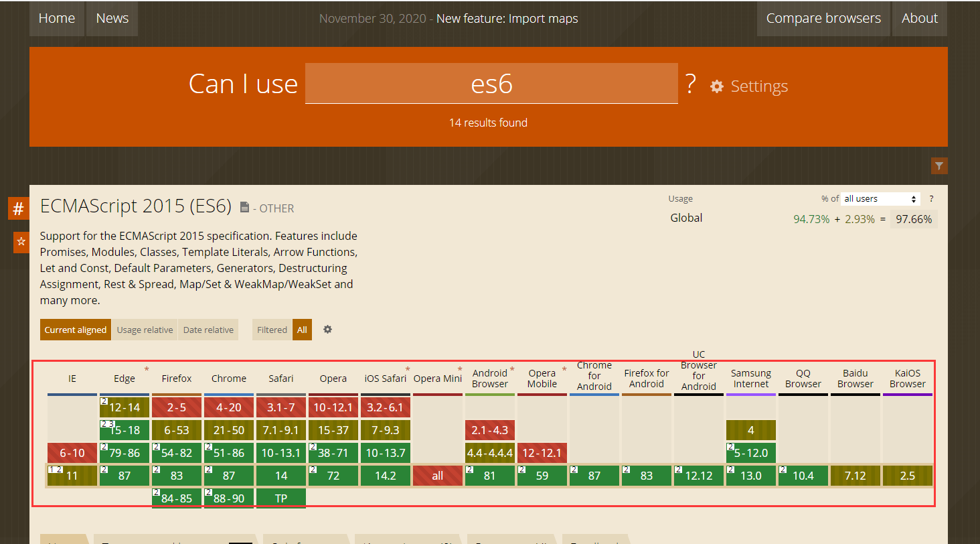Click the Opera Mobile column header
The image size is (980, 544).
542,379
